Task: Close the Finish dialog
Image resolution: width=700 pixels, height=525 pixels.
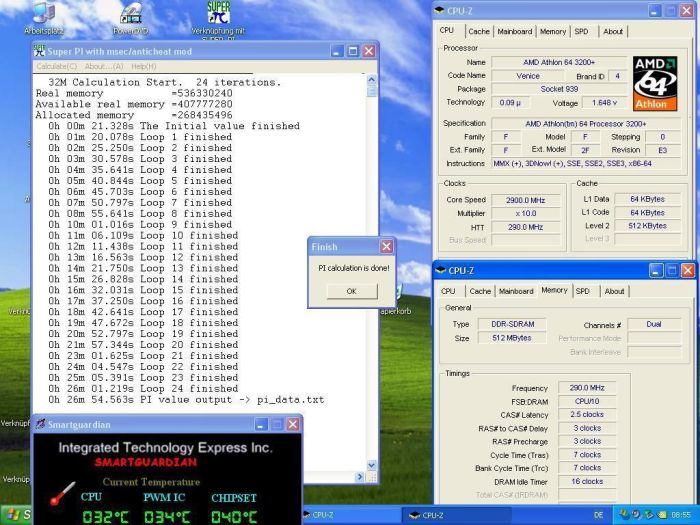Action: 386,246
